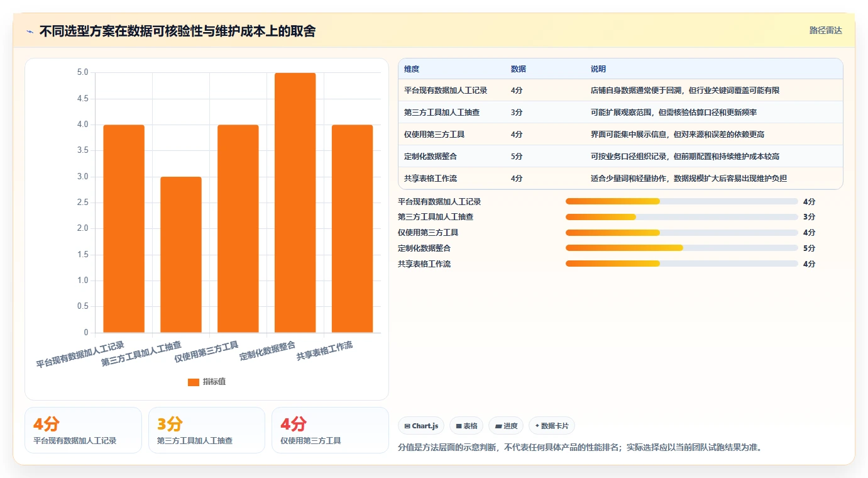Select table cell 仅使用第三方工具
The height and width of the screenshot is (478, 868).
click(434, 135)
